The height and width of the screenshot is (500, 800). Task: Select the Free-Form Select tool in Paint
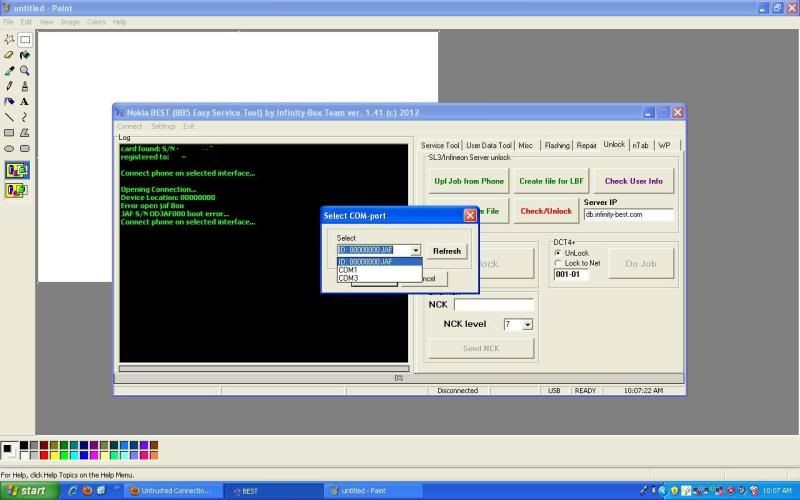coord(9,39)
